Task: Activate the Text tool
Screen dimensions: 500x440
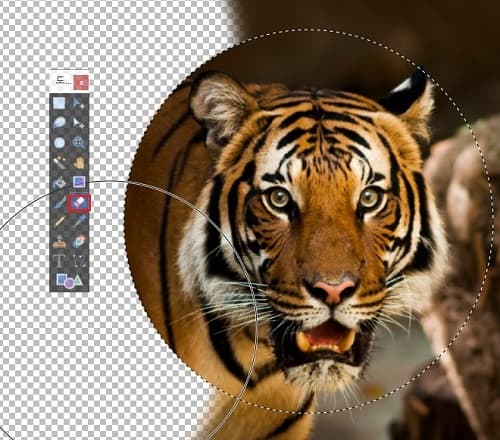Action: (x=59, y=261)
